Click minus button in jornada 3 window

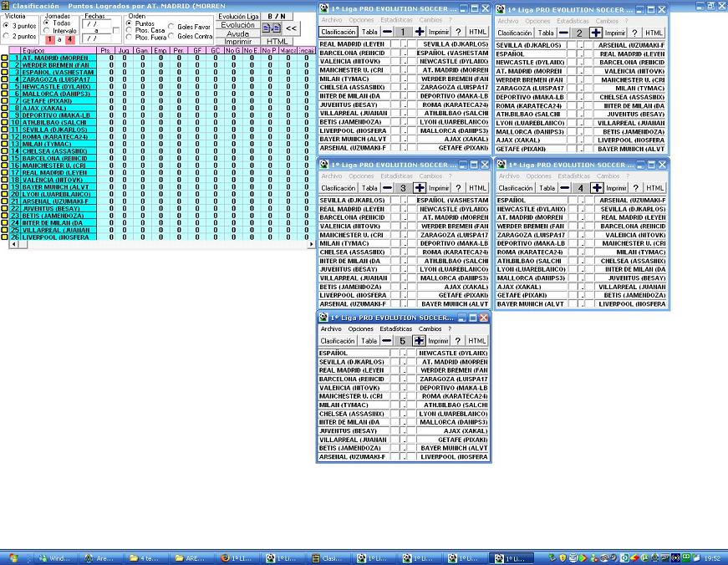tap(387, 187)
